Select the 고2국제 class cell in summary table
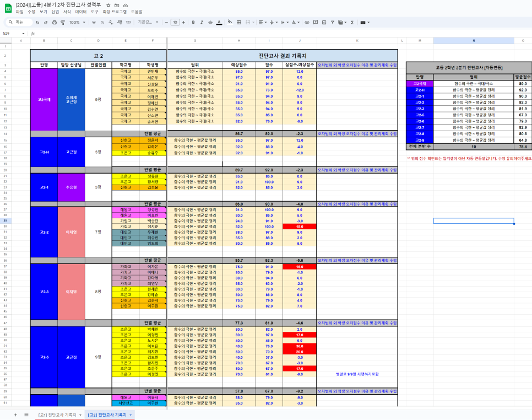The width and height of the screenshot is (532, 420). click(x=420, y=84)
